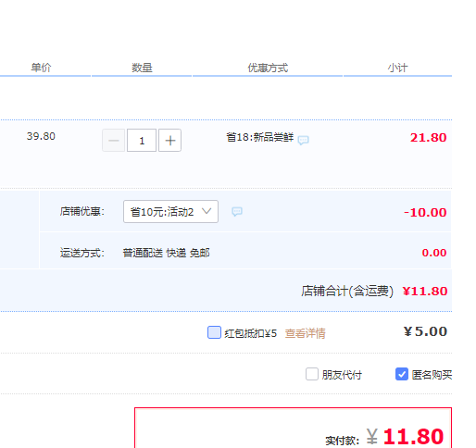Open the 省10元:活动2 store discount dropdown
The width and height of the screenshot is (476, 448).
pos(170,212)
